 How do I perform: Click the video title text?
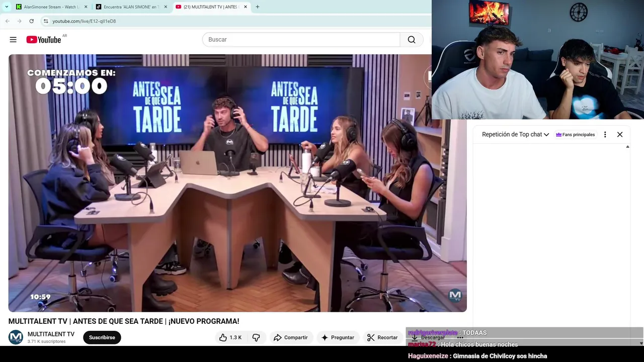[x=124, y=321]
